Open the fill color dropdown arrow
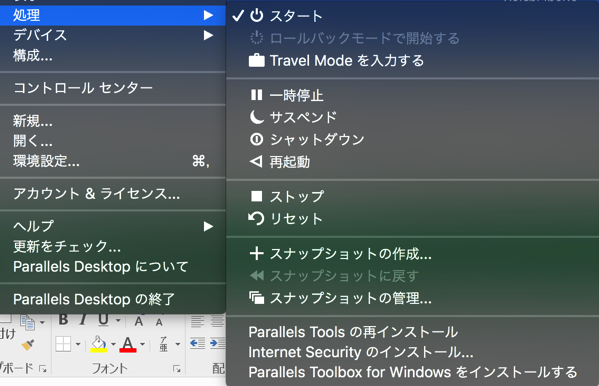This screenshot has width=599, height=386. pyautogui.click(x=113, y=344)
